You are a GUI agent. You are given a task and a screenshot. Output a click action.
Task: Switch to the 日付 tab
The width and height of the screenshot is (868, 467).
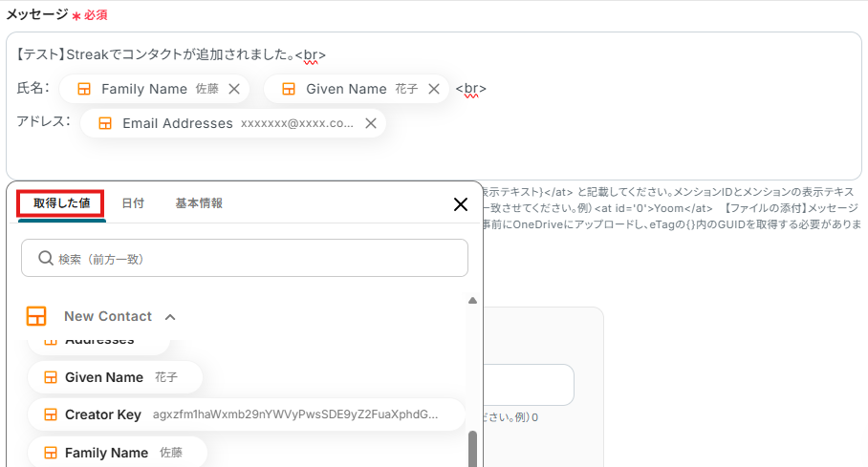(133, 203)
